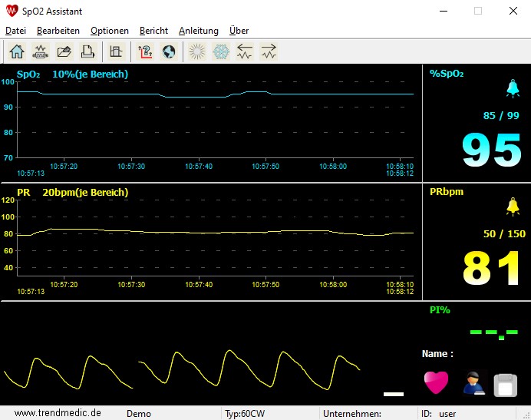Minimize the SpO2 Assistant window
The width and height of the screenshot is (531, 420).
click(444, 12)
